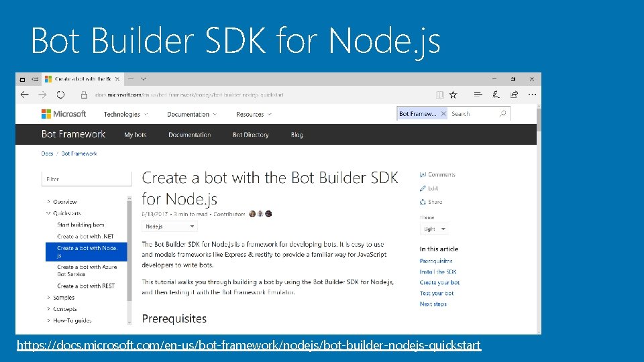Expand the Samples tree node
This screenshot has height=362, width=644.
pyautogui.click(x=48, y=297)
